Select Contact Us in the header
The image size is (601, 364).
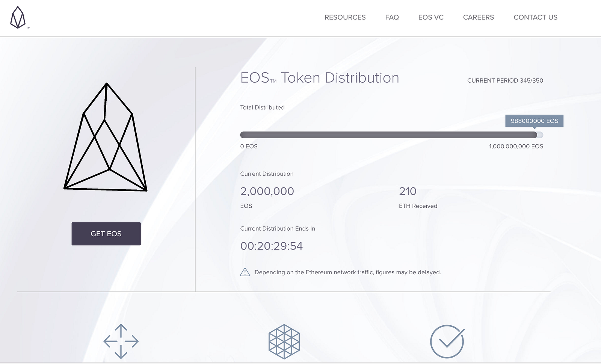click(535, 17)
